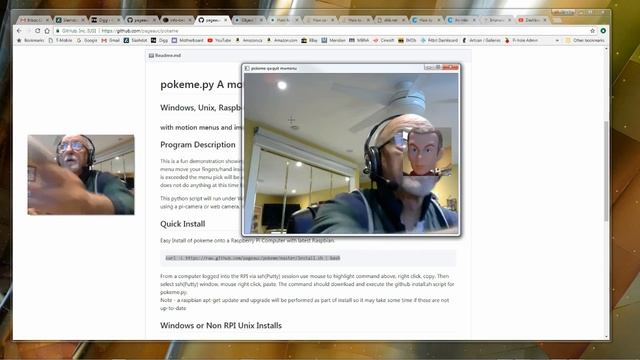Open the browser home page icon

tap(47, 31)
